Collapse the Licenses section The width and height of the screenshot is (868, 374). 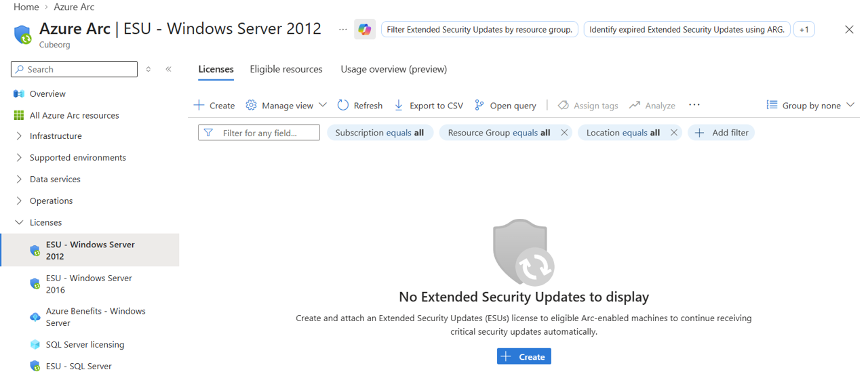click(x=19, y=222)
